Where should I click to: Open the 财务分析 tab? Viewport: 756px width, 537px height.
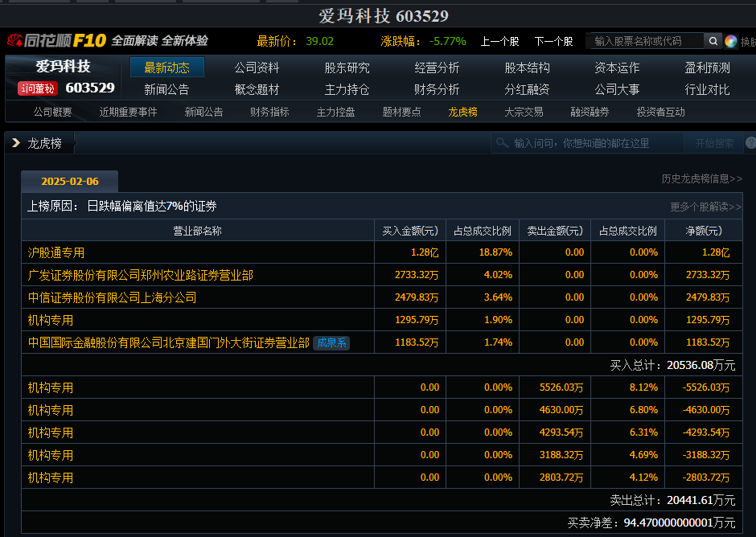[437, 89]
